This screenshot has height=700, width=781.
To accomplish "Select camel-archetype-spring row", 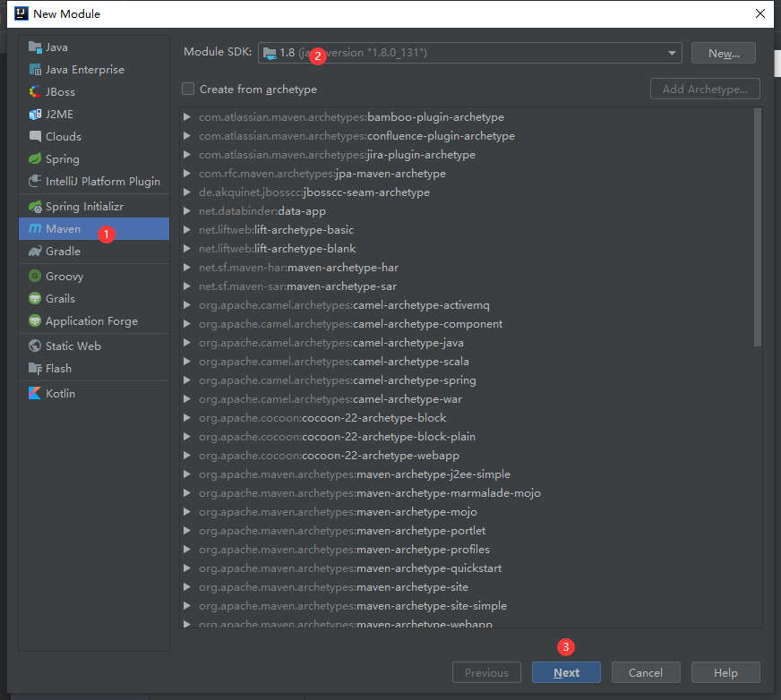I will [x=467, y=380].
